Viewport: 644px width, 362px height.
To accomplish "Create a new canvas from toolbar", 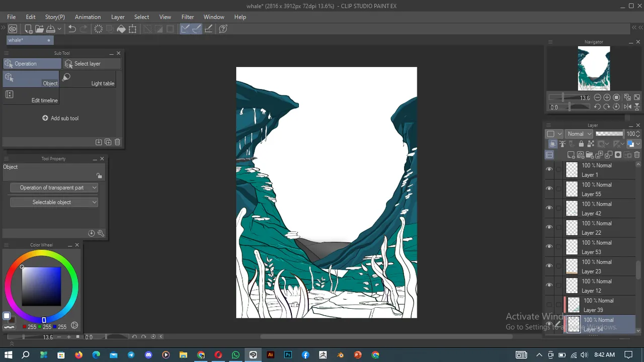I will point(29,29).
